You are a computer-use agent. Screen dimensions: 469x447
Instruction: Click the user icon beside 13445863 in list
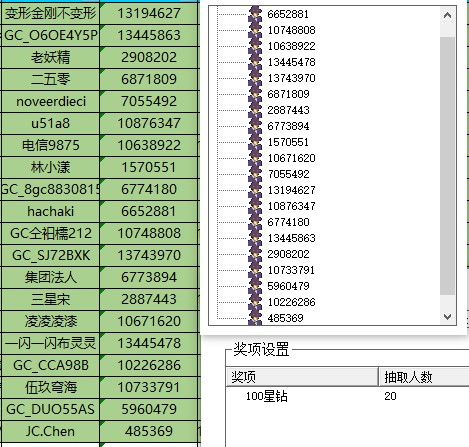click(255, 238)
